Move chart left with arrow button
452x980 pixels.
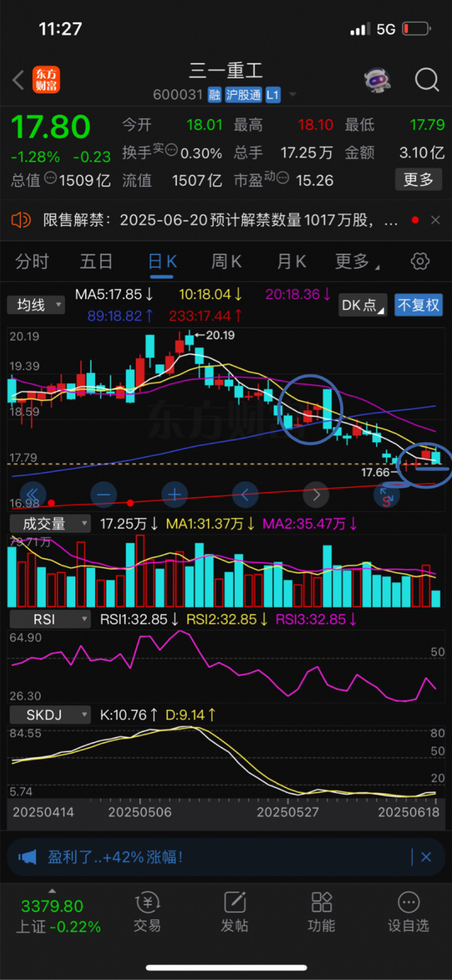coord(245,494)
